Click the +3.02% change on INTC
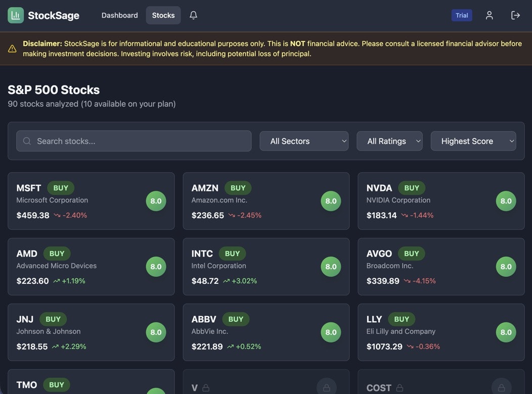Image resolution: width=532 pixels, height=394 pixels. 244,281
